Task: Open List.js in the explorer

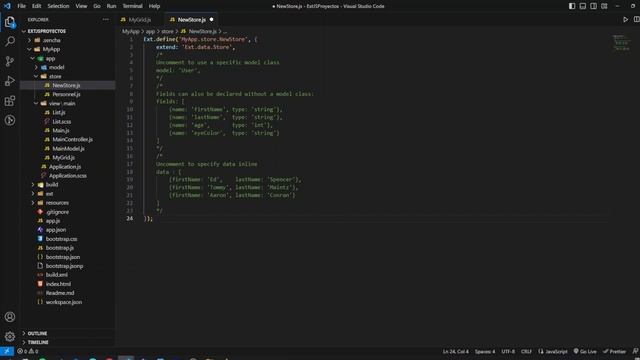Action: (x=58, y=112)
